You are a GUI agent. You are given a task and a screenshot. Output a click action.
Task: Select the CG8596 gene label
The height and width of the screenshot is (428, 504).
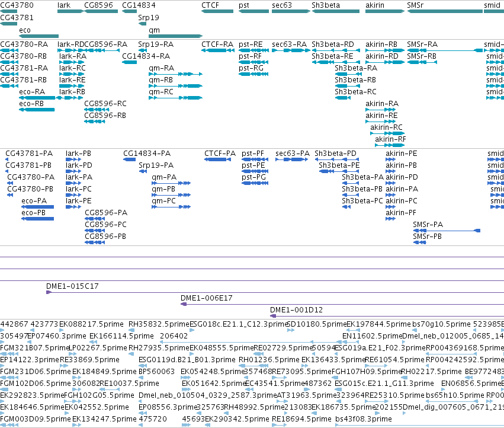coord(98,5)
